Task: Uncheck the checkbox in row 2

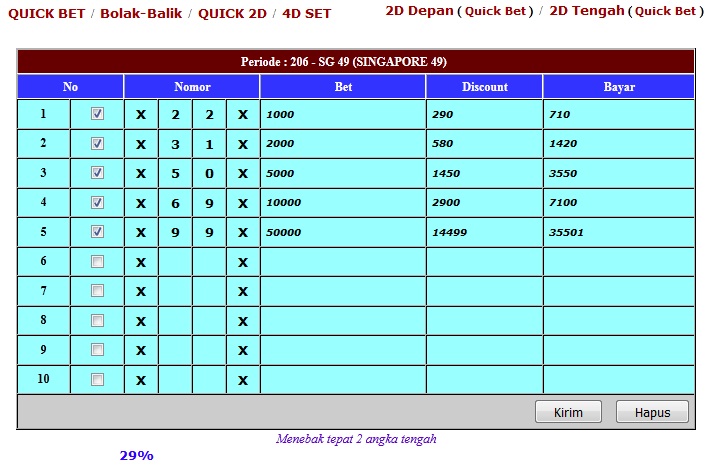Action: [x=97, y=143]
